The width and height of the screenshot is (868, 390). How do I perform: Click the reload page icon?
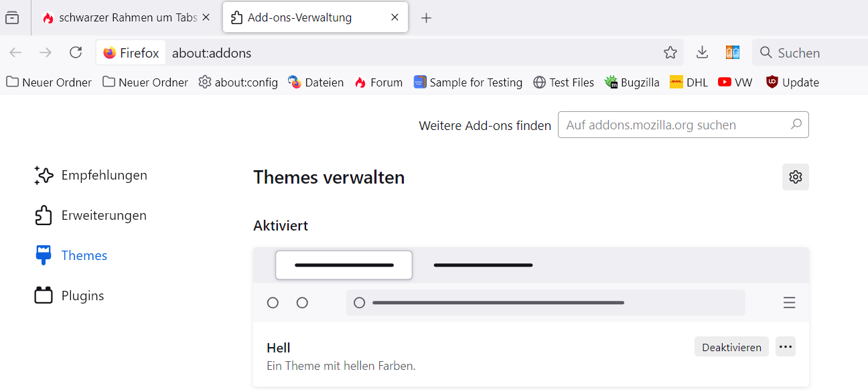[x=76, y=52]
